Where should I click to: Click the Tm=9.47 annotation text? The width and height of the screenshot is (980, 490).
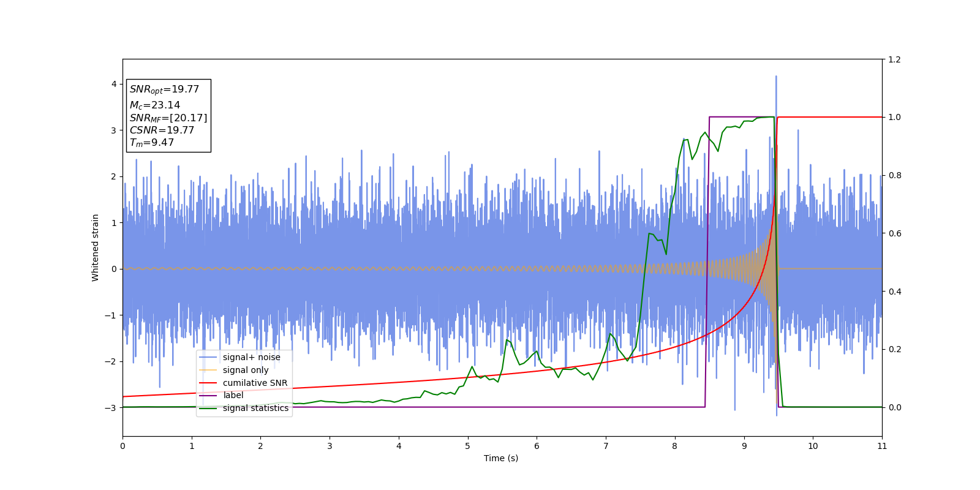[152, 143]
